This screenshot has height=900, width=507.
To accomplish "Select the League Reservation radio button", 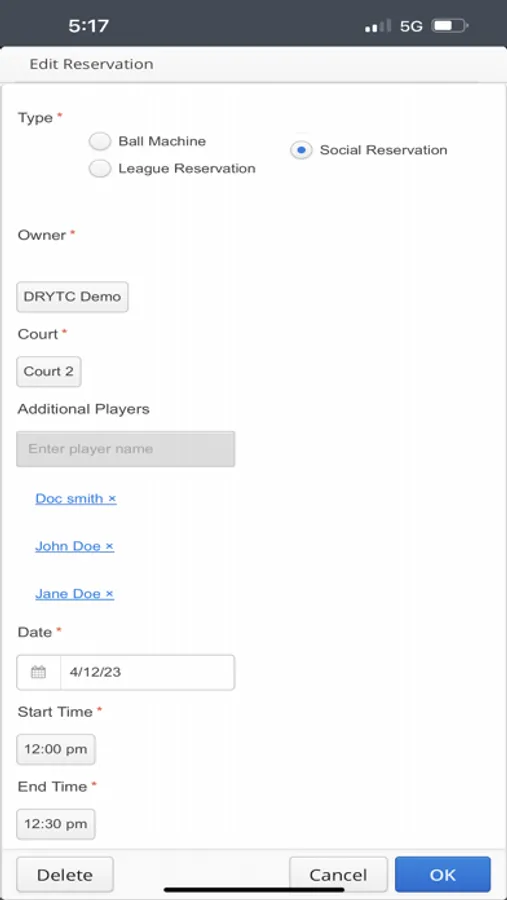I will 100,168.
